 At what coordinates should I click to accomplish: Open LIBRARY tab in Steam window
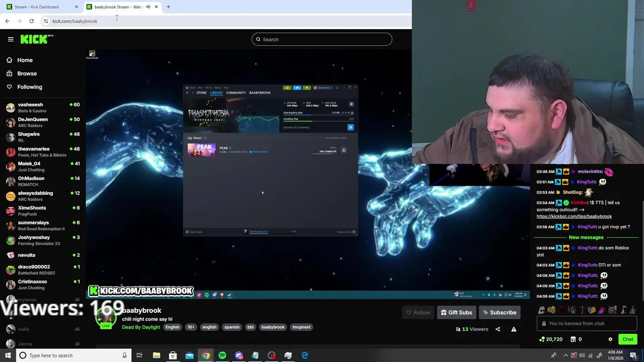click(216, 93)
